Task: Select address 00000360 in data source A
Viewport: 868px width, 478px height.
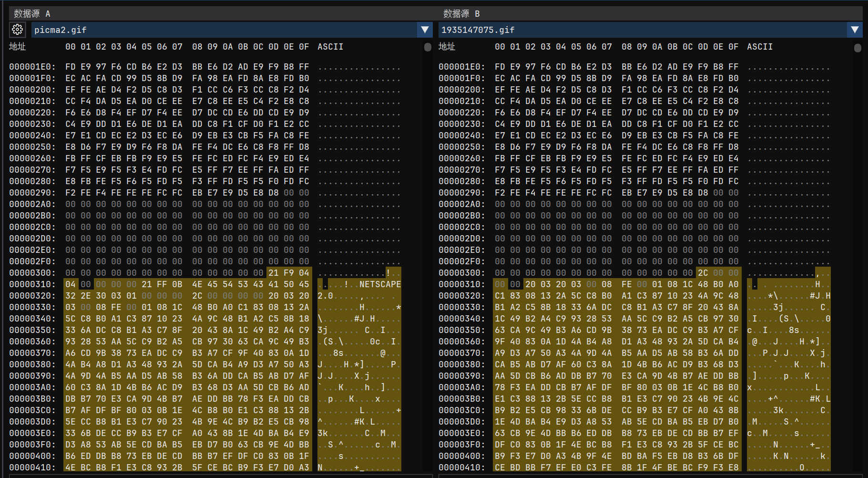Action: pyautogui.click(x=32, y=342)
